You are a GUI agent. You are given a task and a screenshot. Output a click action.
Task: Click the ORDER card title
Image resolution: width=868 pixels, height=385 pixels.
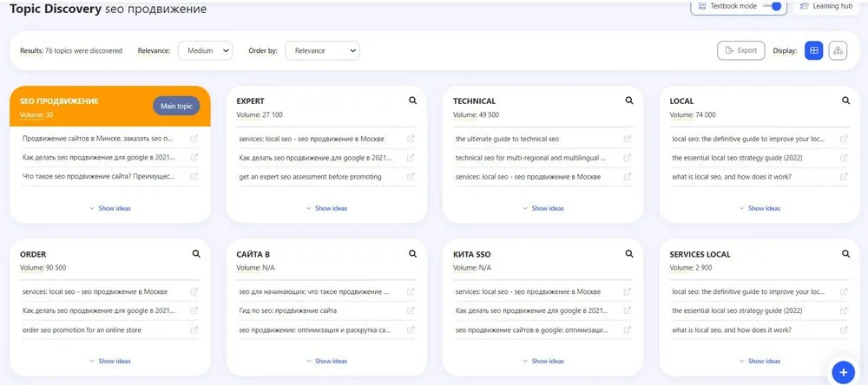click(33, 254)
